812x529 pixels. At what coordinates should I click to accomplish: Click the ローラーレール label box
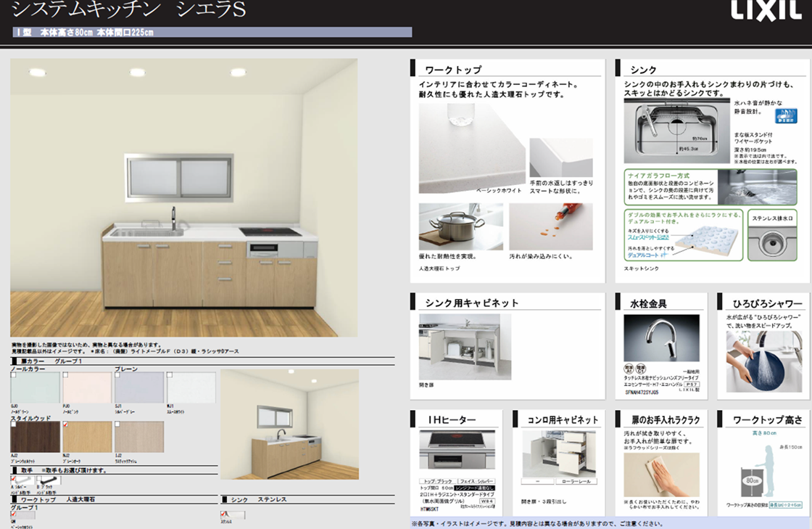coord(579,481)
